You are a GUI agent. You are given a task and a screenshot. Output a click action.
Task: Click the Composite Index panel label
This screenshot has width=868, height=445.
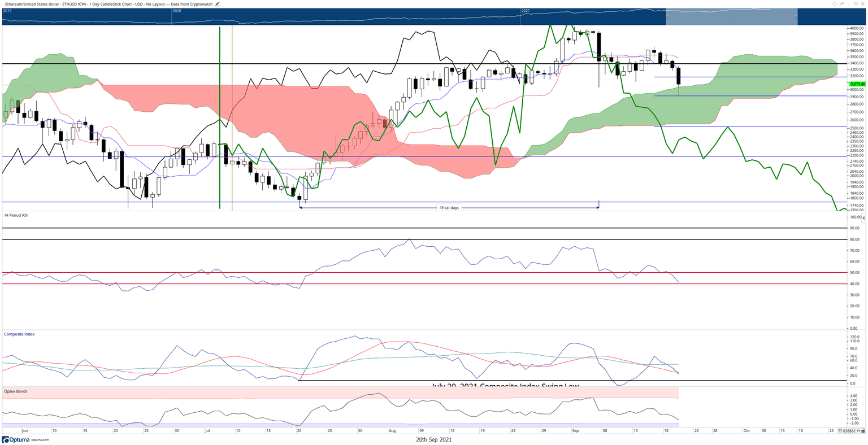(x=19, y=334)
